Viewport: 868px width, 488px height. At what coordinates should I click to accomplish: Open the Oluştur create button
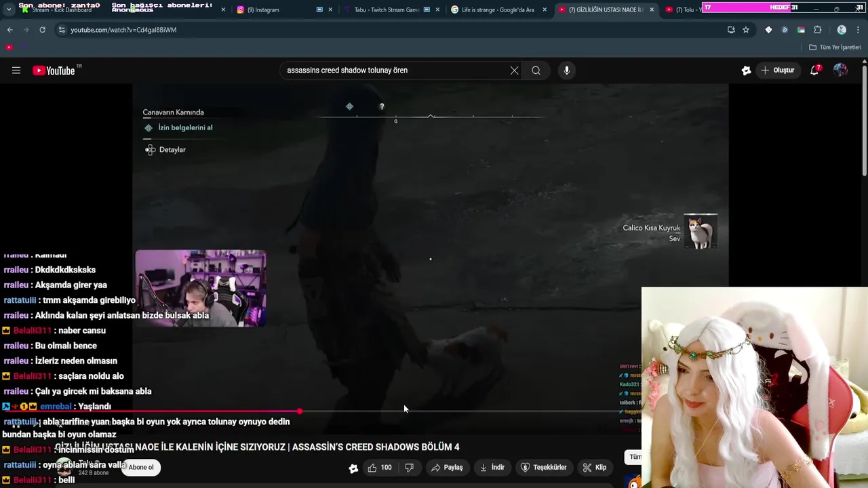tap(778, 70)
